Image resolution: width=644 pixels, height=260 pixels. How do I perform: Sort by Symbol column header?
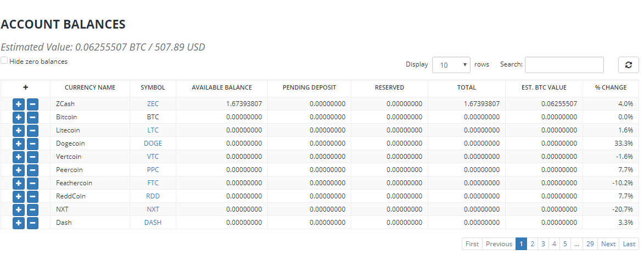pyautogui.click(x=153, y=87)
